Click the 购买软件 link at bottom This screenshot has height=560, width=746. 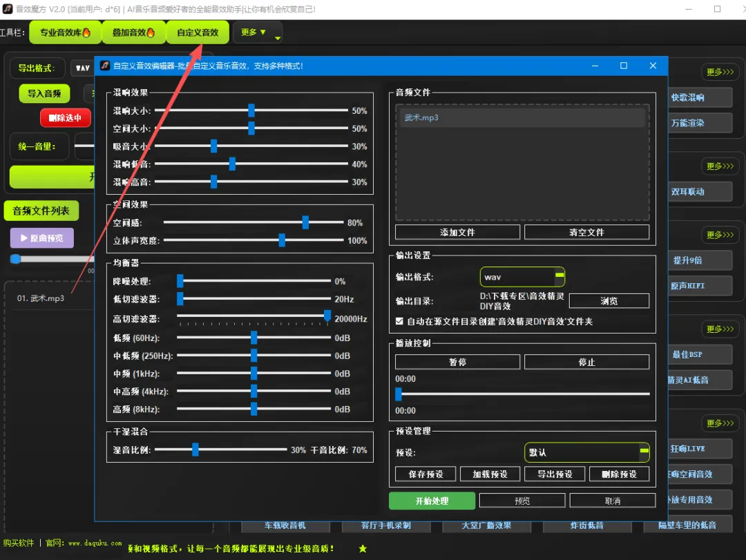point(19,543)
